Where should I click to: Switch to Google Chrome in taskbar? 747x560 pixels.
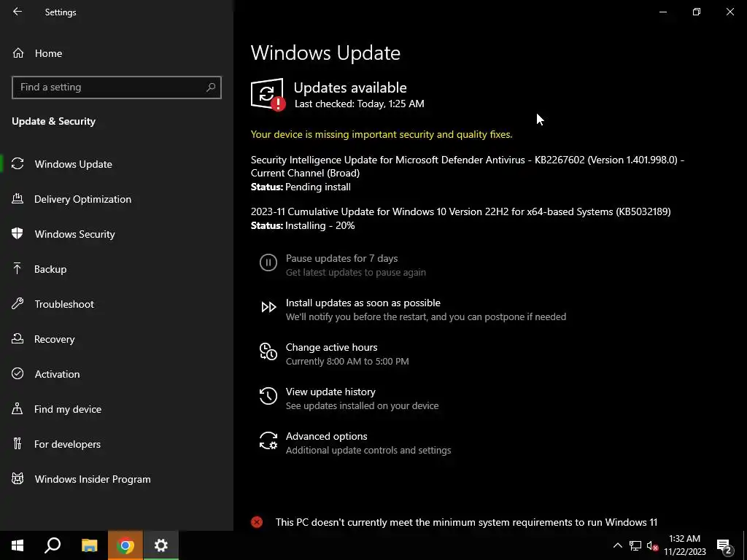pyautogui.click(x=125, y=545)
